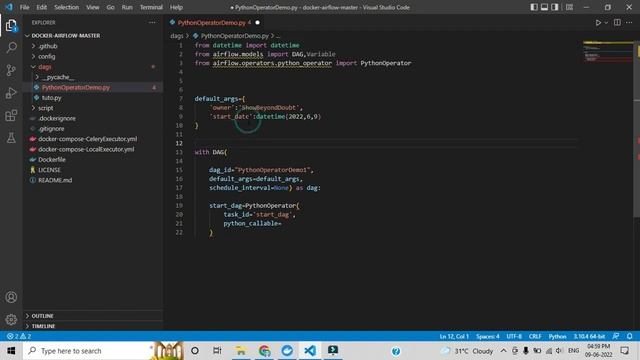Change indentation via Spaces: 4
The image size is (640, 360).
[488, 336]
